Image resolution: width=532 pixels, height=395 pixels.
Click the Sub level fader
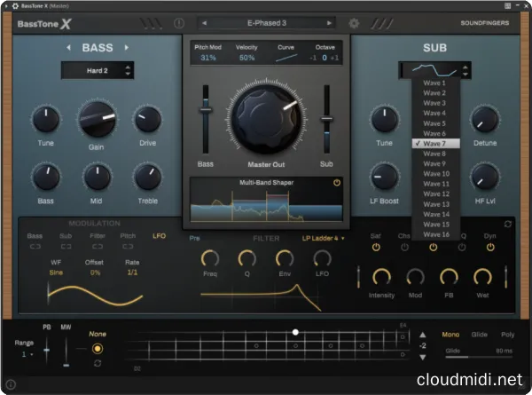tap(326, 119)
